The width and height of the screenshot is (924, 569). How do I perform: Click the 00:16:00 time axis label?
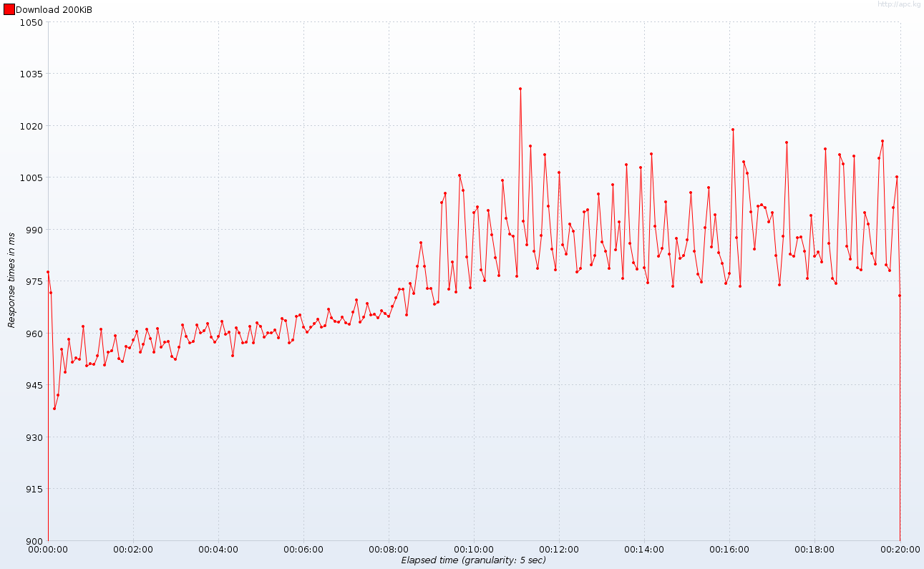pos(729,550)
